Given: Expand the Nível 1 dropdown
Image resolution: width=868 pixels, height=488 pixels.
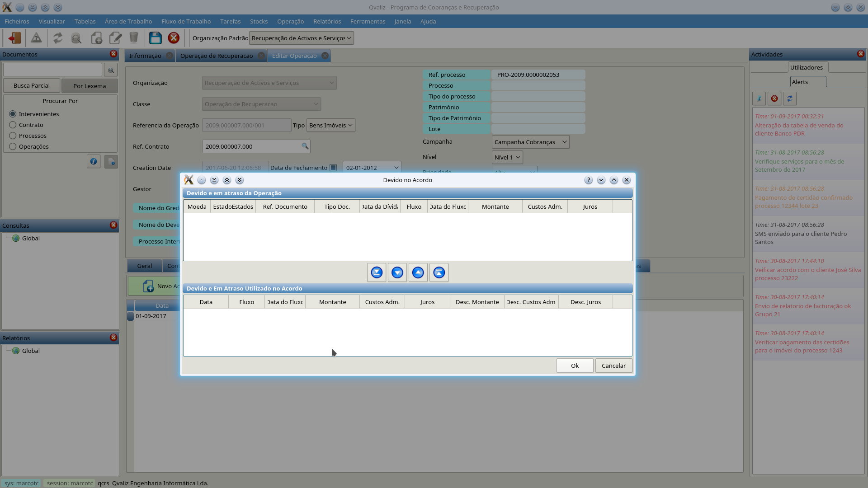Looking at the screenshot, I should click(x=507, y=157).
